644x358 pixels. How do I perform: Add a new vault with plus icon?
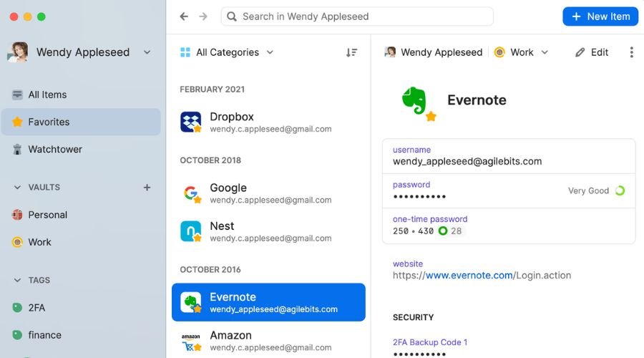pyautogui.click(x=147, y=188)
